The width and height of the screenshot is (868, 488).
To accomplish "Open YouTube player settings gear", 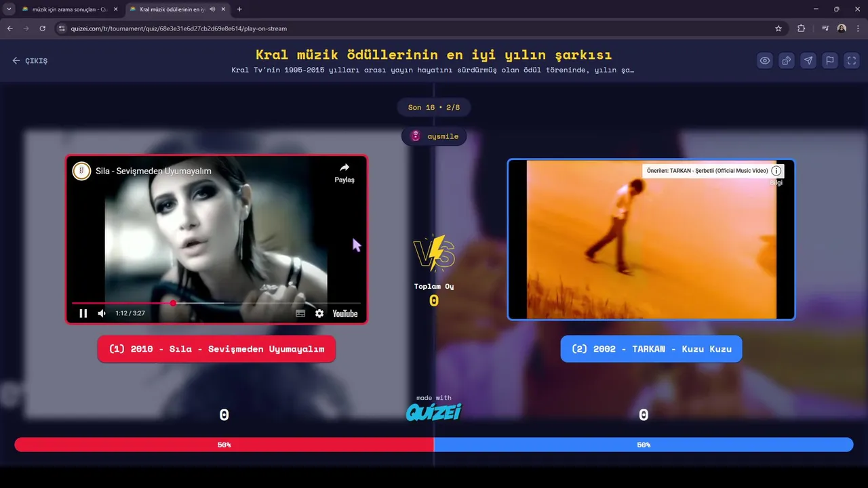I will point(319,313).
